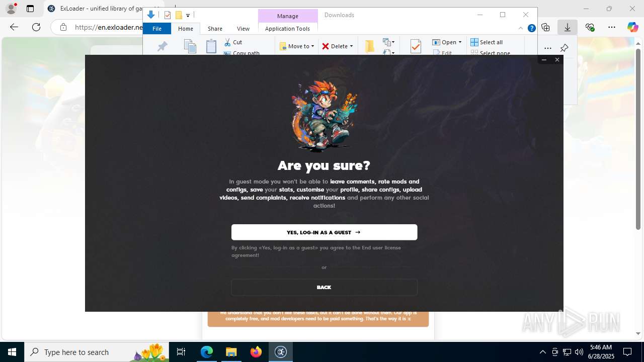644x362 pixels.
Task: Click the Yes, log-in as a guest button
Action: [x=324, y=232]
